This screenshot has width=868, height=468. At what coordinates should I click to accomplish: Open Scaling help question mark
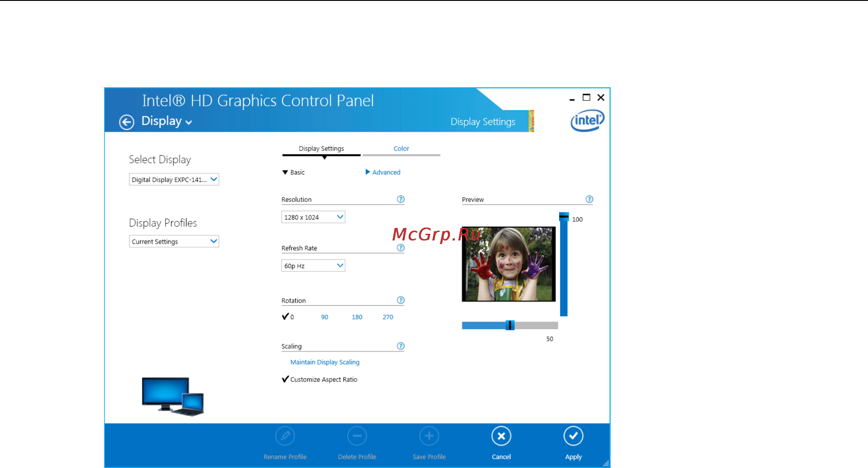401,346
